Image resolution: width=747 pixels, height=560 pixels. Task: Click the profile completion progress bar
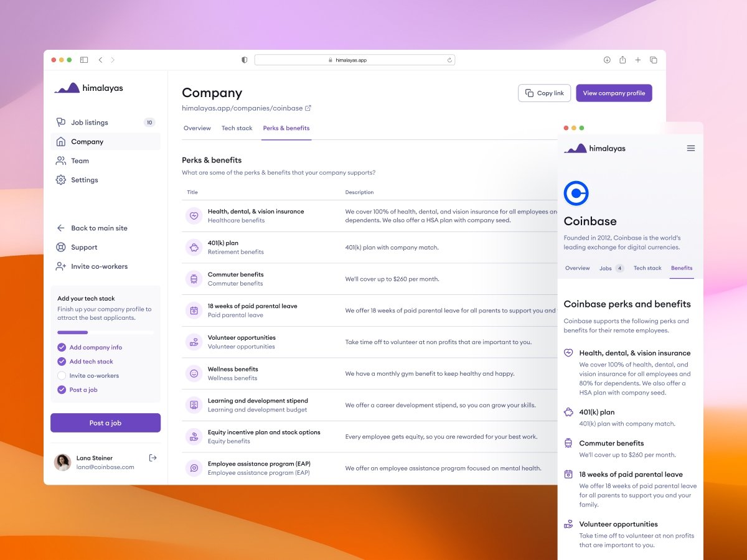[x=105, y=332]
